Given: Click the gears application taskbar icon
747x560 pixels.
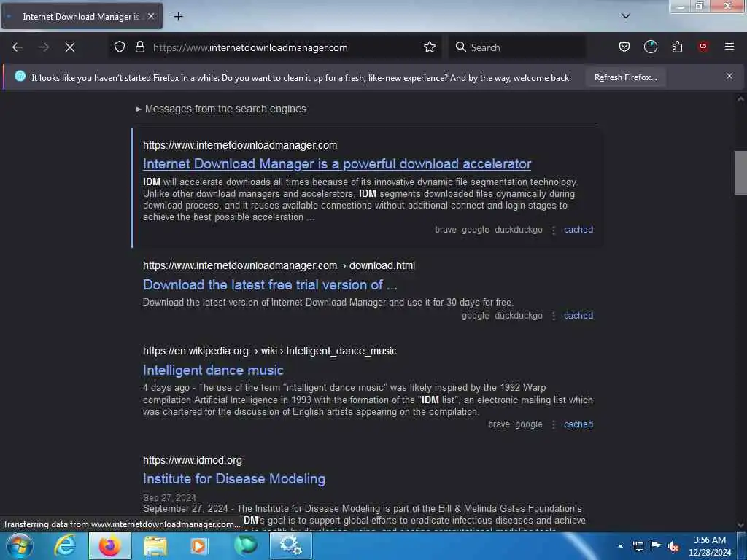Looking at the screenshot, I should (290, 545).
